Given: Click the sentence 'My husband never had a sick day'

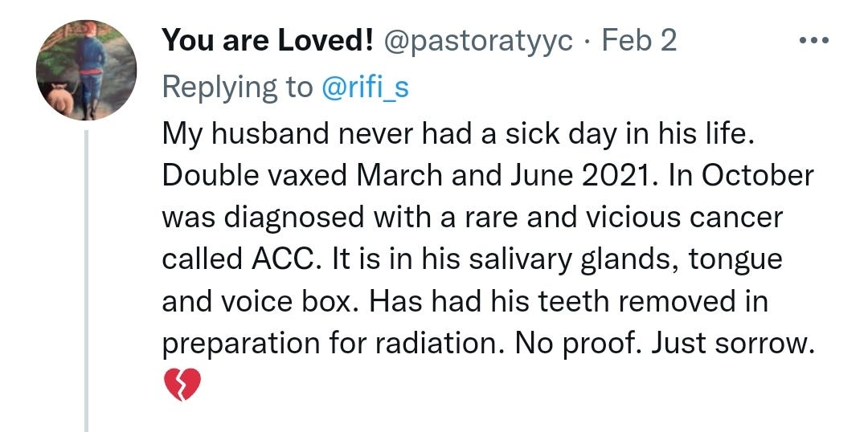Looking at the screenshot, I should click(x=389, y=136).
